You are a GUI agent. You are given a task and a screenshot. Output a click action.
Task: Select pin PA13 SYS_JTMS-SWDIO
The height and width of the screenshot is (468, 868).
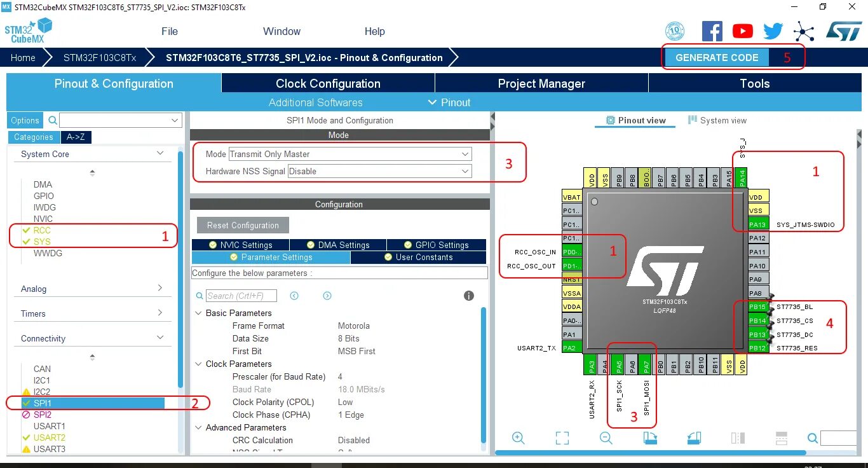[757, 224]
